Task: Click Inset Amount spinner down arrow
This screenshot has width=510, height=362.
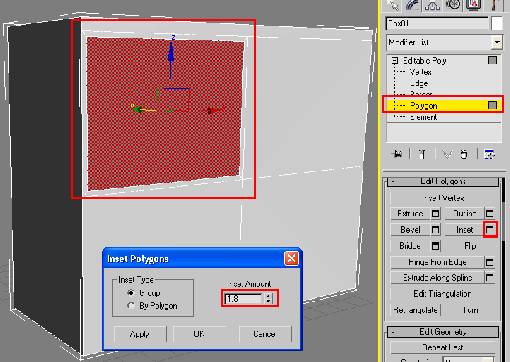Action: click(x=268, y=301)
